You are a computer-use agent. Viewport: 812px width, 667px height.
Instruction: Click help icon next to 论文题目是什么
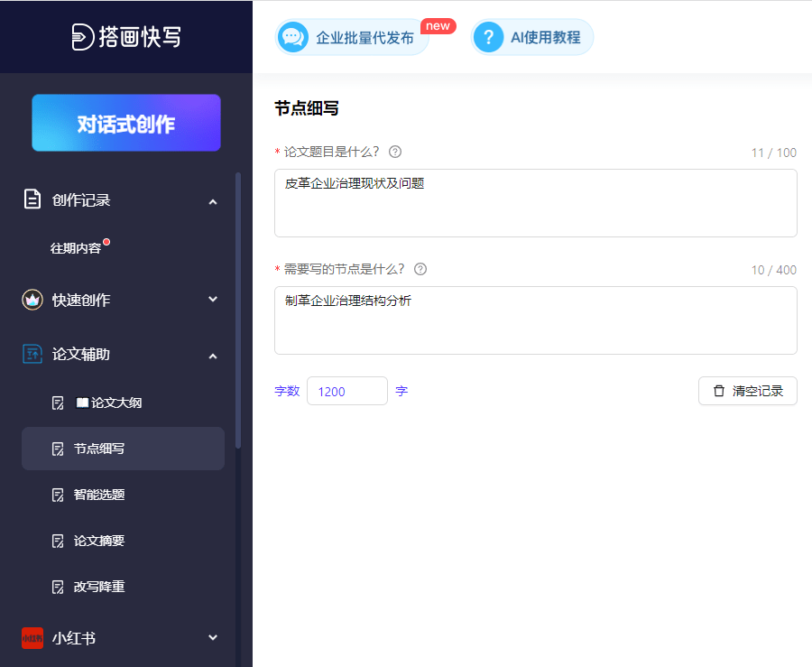pyautogui.click(x=394, y=152)
